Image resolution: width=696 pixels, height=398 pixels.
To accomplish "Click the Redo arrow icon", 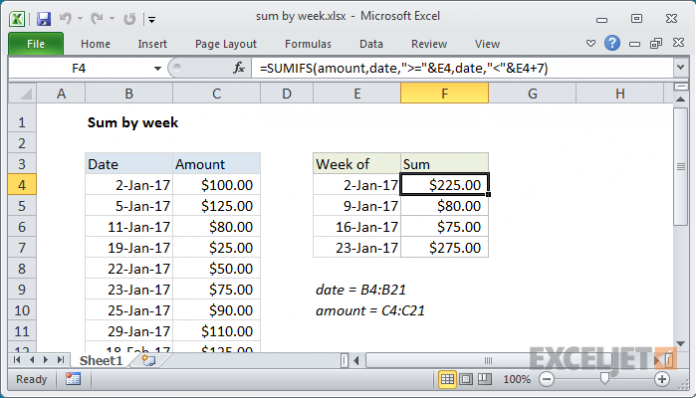I will click(97, 18).
